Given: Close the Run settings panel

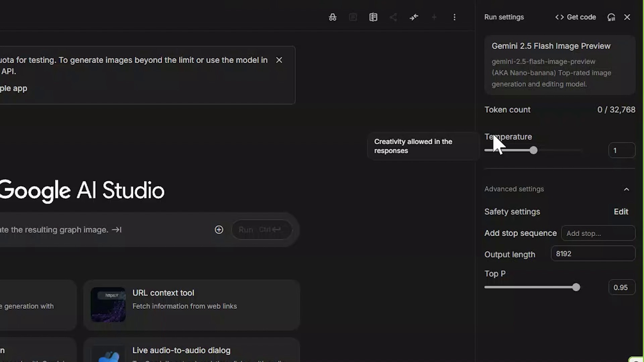Looking at the screenshot, I should (x=627, y=17).
